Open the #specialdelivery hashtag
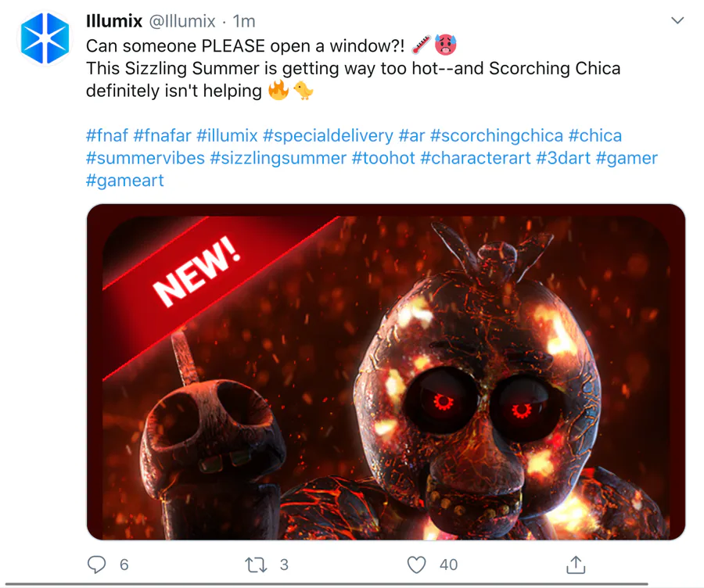This screenshot has width=704, height=588. pyautogui.click(x=328, y=135)
